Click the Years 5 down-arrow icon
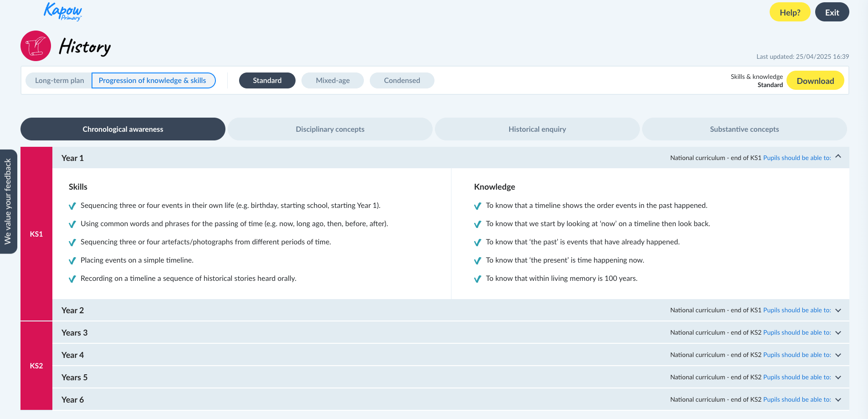868x419 pixels. 838,378
